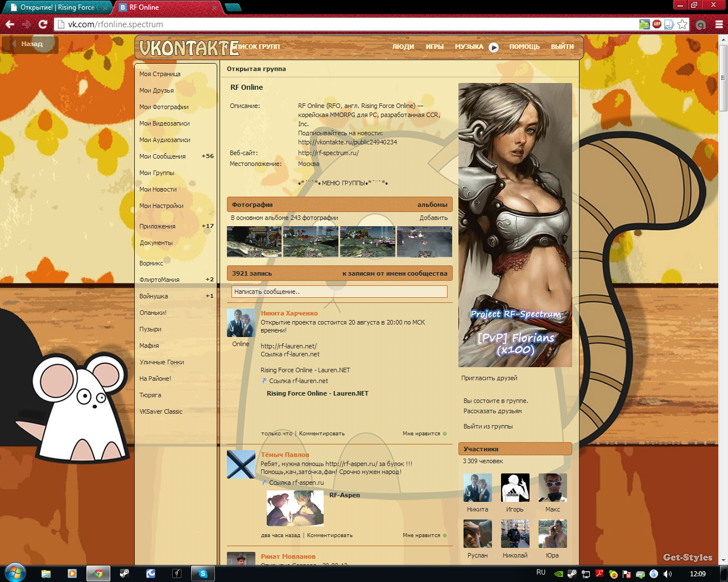The width and height of the screenshot is (728, 582).
Task: Open Windows Media Player from the taskbar
Action: pos(72,573)
